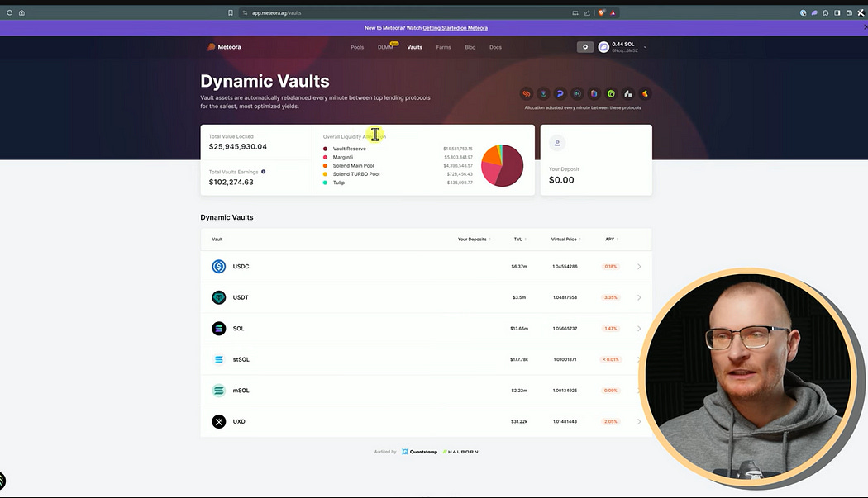Click the mSOL token icon
Viewport: 868px width, 498px height.
(219, 390)
